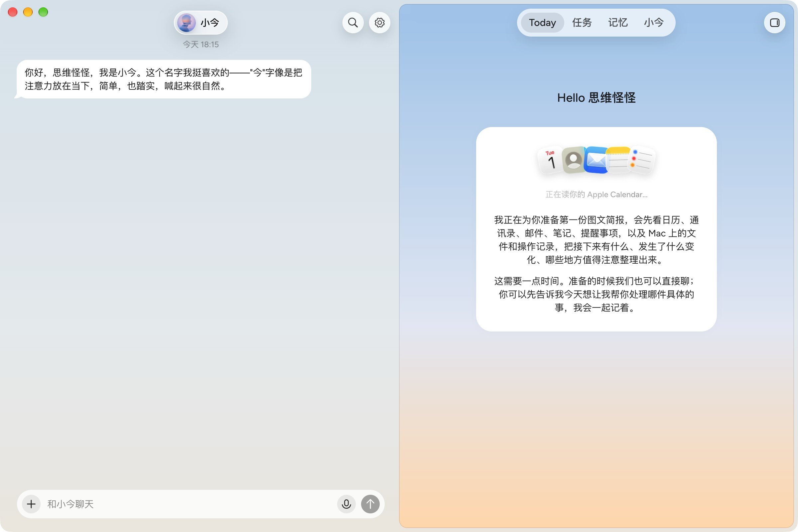Screen dimensions: 798x532
Task: Open search with the magnifier icon
Action: point(353,23)
